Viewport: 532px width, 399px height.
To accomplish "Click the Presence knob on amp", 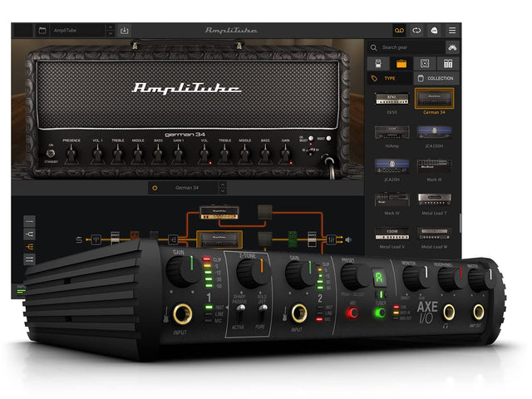I will (71, 155).
